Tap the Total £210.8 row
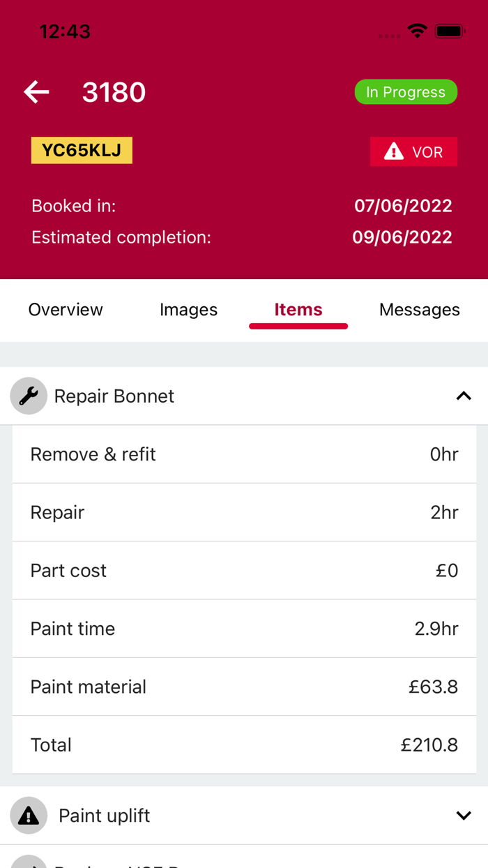The image size is (488, 868). tap(244, 744)
